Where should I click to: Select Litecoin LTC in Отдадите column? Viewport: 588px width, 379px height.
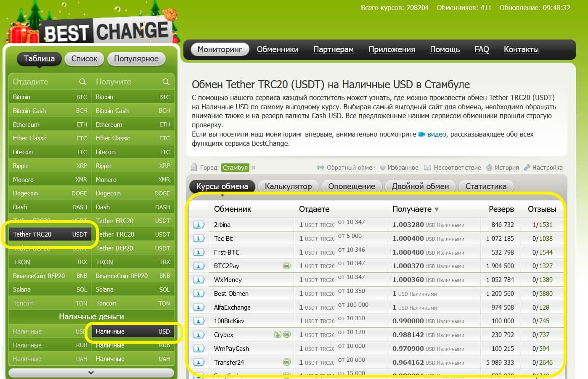(50, 152)
